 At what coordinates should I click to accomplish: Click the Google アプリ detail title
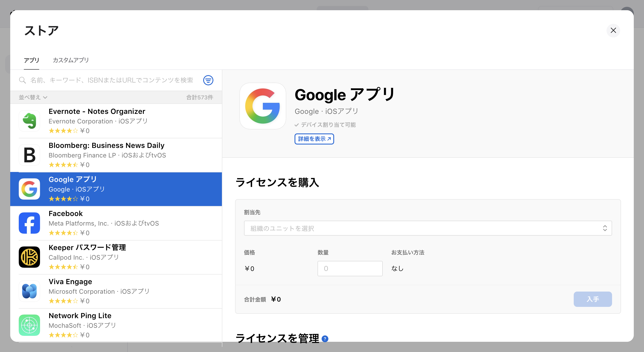[345, 95]
